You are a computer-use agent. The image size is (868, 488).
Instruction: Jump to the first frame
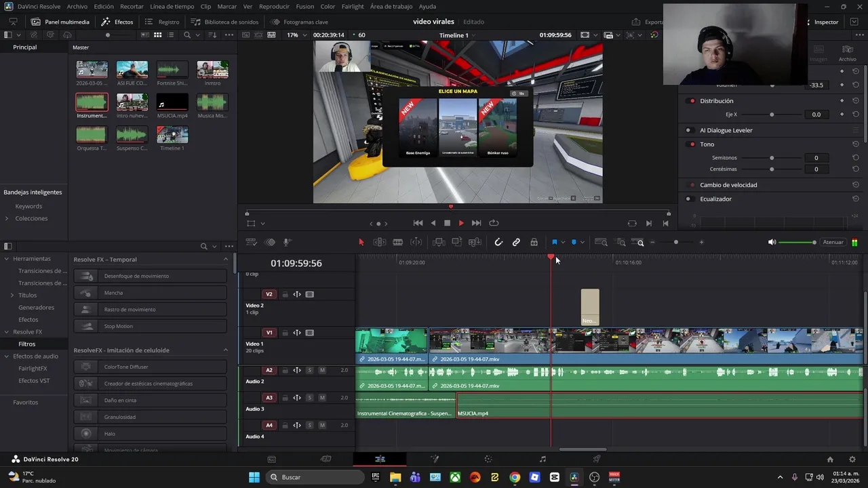[418, 223]
